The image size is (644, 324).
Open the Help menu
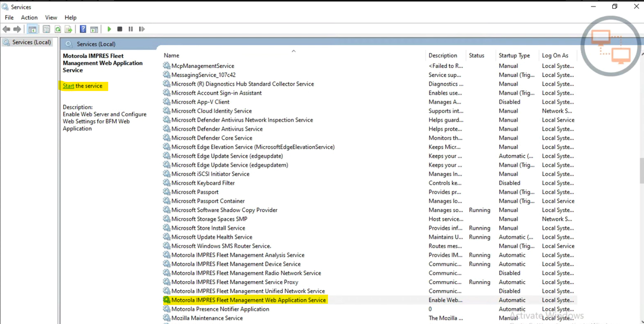[71, 17]
